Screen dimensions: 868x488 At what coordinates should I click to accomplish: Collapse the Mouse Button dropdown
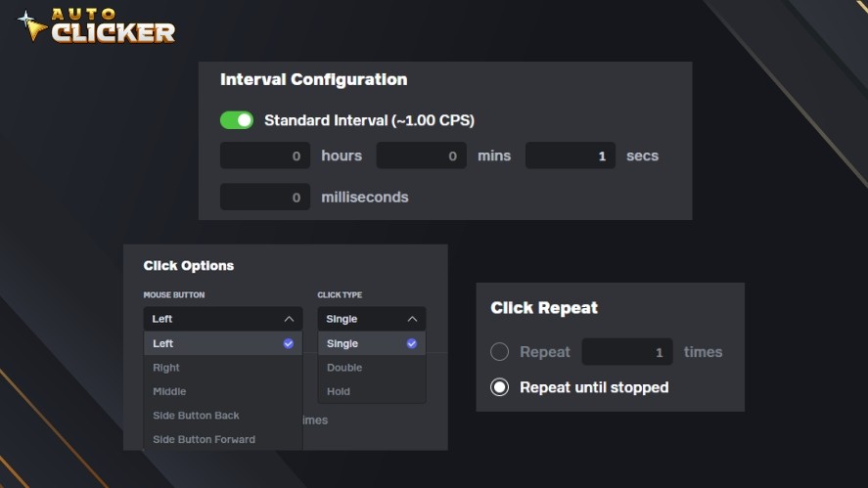223,319
